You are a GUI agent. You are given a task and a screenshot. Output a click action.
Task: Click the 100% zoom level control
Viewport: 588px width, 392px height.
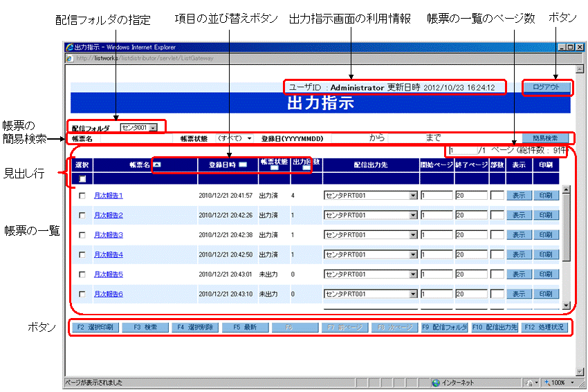point(555,382)
